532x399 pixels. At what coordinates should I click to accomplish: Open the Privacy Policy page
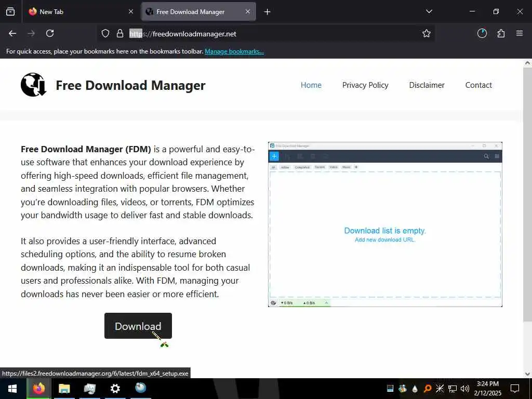tap(365, 85)
